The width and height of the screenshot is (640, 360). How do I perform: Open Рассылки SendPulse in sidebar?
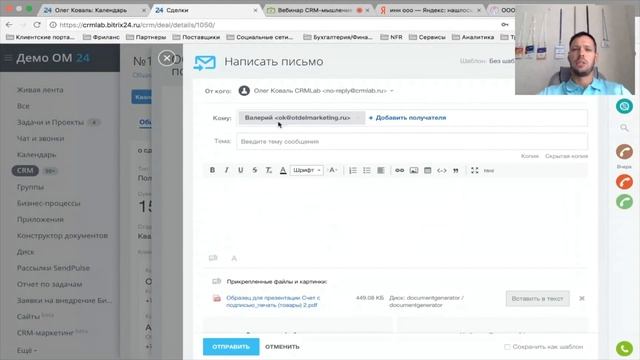tap(53, 268)
